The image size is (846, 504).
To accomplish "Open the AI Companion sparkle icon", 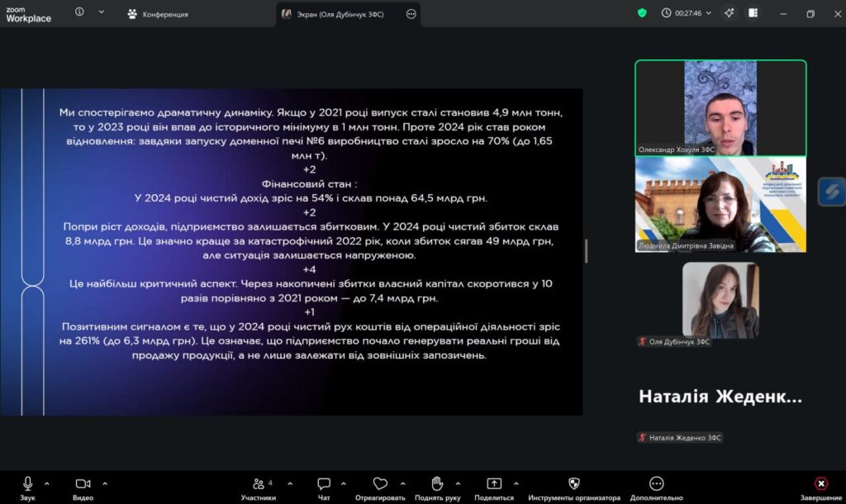I will [729, 13].
